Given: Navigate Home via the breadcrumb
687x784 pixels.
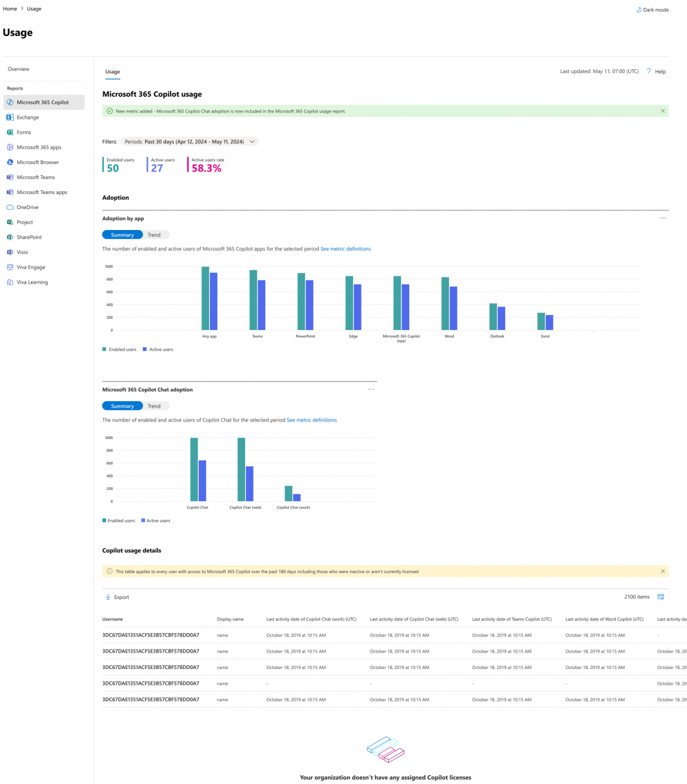Looking at the screenshot, I should click(x=9, y=8).
